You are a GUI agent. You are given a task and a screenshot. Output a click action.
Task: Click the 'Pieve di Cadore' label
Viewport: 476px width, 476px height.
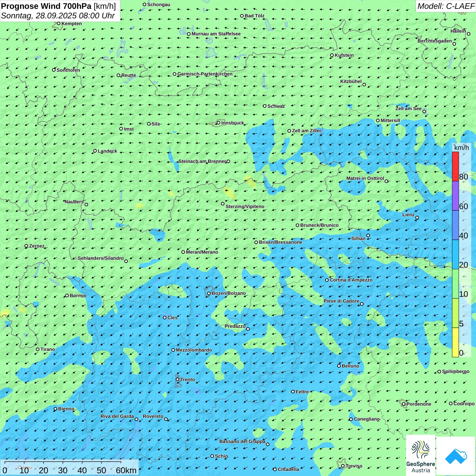341,301
